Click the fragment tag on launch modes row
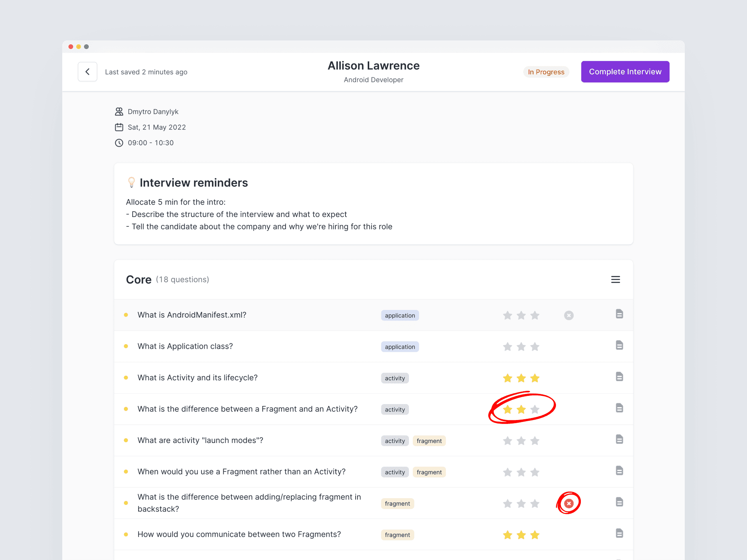 point(429,441)
